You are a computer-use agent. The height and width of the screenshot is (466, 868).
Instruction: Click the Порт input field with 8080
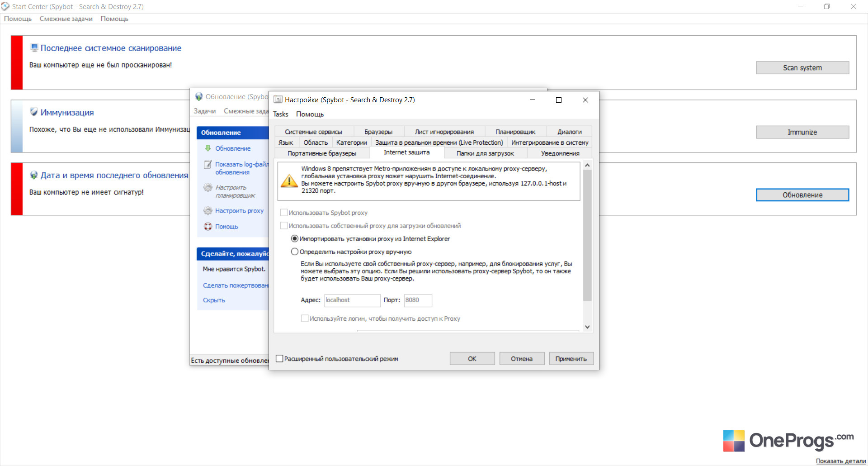(x=418, y=300)
